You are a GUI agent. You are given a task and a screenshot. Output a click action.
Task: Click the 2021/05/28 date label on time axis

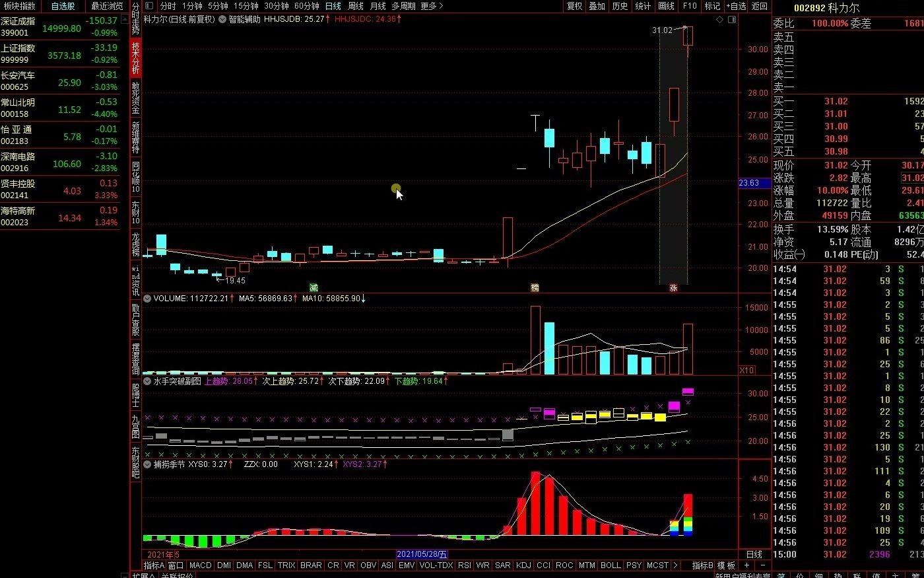422,554
